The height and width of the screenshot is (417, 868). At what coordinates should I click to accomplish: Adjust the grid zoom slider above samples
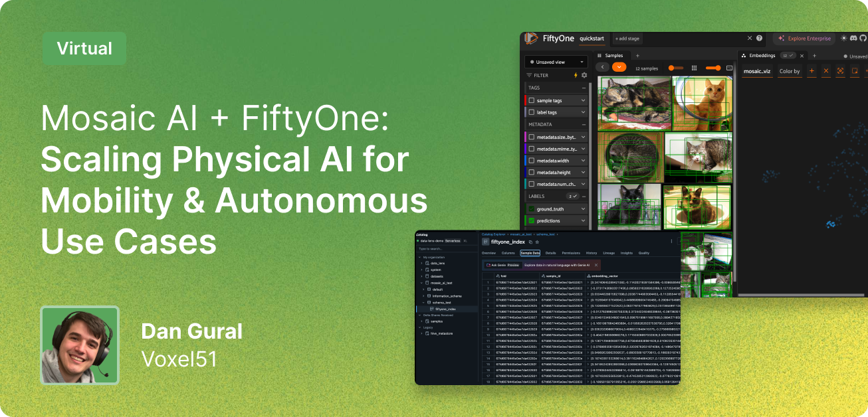click(713, 68)
